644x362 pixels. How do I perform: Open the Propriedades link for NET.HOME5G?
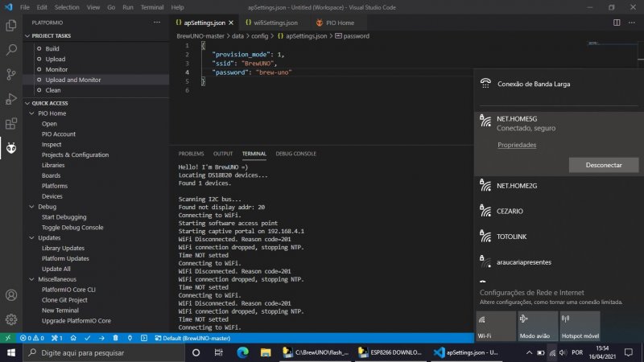point(517,145)
